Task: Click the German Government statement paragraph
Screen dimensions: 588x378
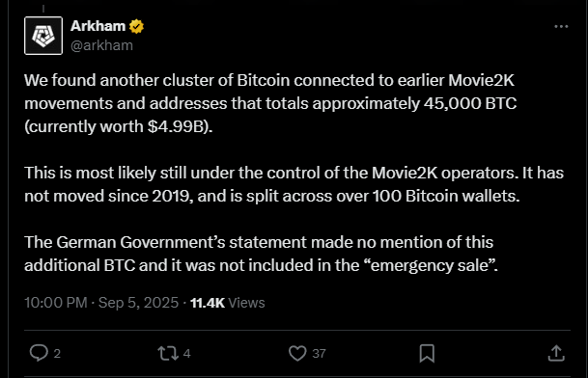Action: 261,254
